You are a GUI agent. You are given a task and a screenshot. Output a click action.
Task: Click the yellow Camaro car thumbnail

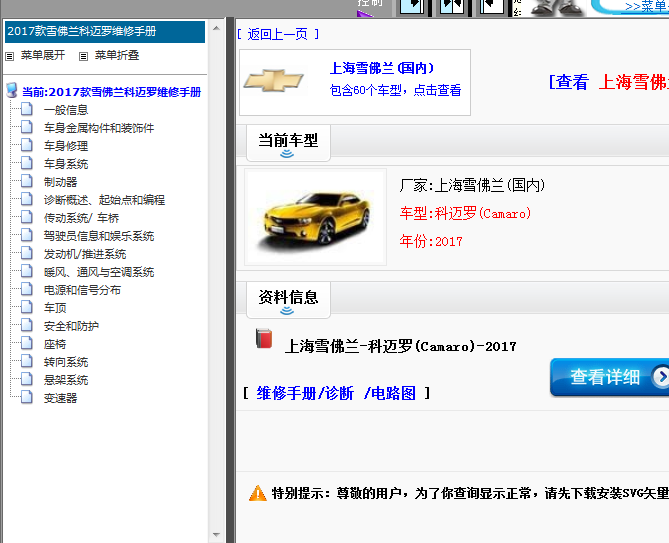tap(315, 217)
